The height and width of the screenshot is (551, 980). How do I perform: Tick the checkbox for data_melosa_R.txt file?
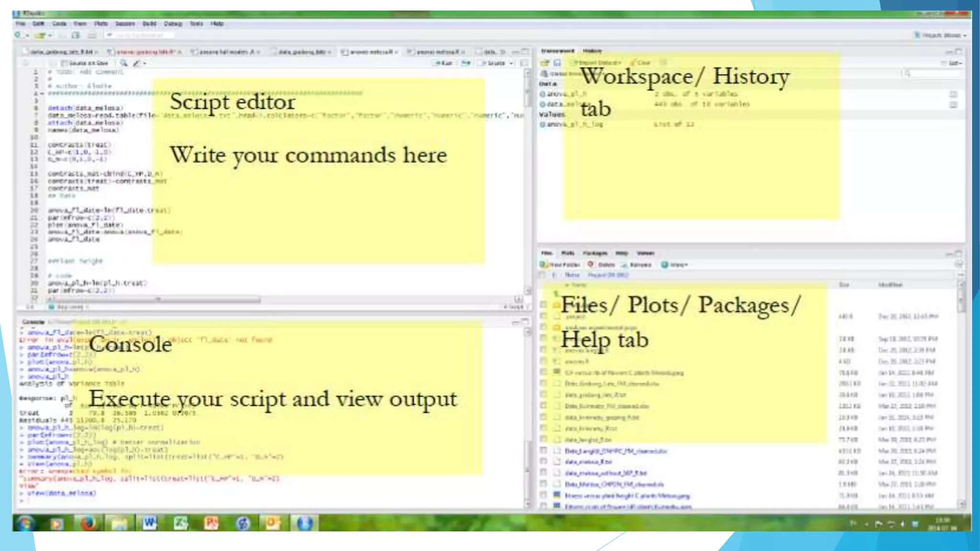click(543, 462)
